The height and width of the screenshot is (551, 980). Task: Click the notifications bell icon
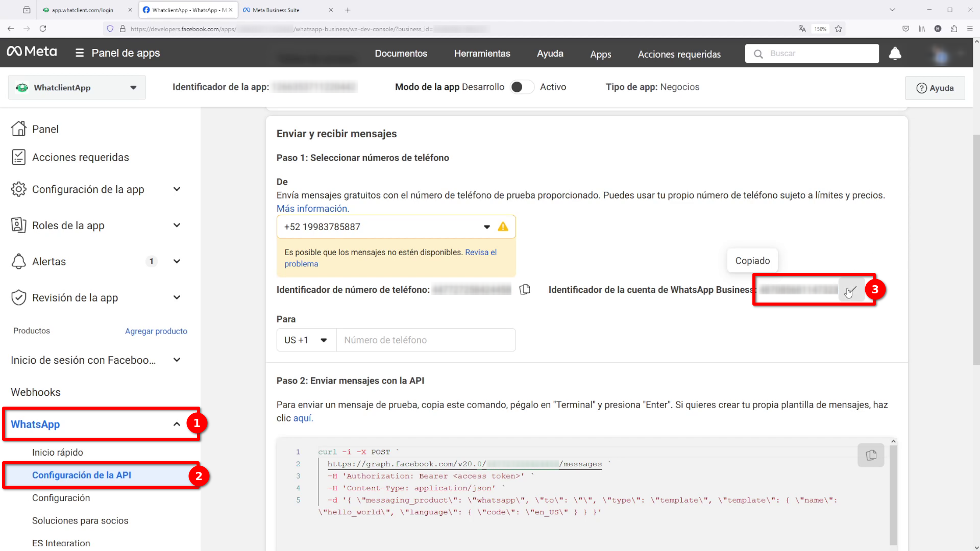[x=895, y=54]
